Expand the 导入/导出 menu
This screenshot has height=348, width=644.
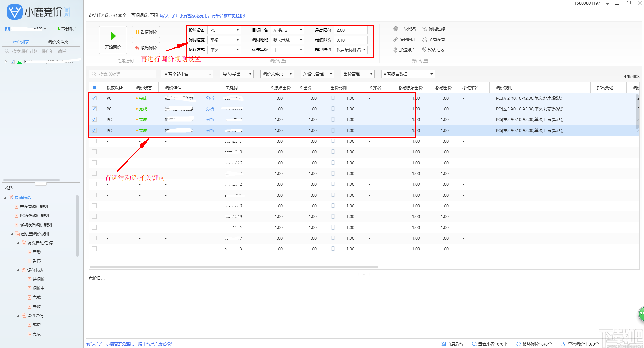click(x=236, y=74)
